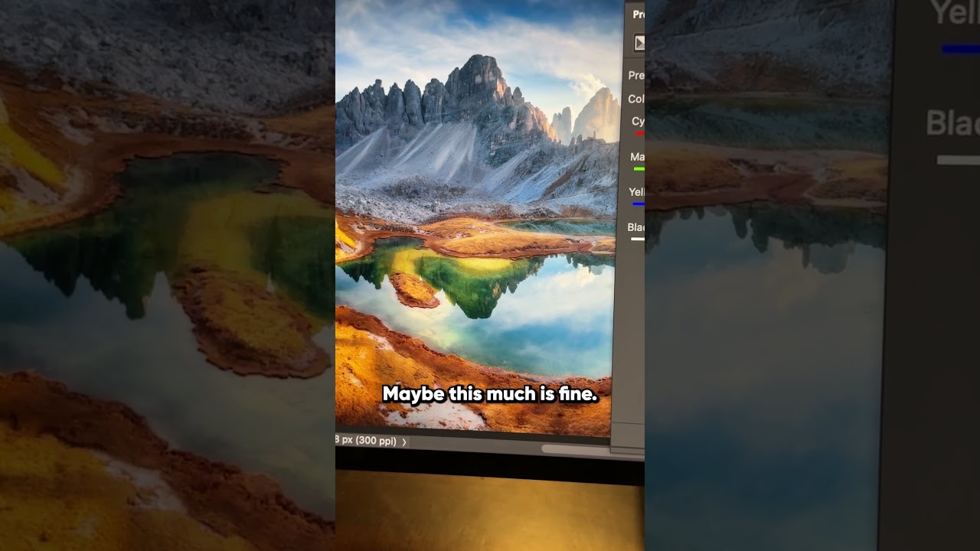Image resolution: width=980 pixels, height=551 pixels.
Task: Click the Magentas green slider bar
Action: pyautogui.click(x=638, y=170)
